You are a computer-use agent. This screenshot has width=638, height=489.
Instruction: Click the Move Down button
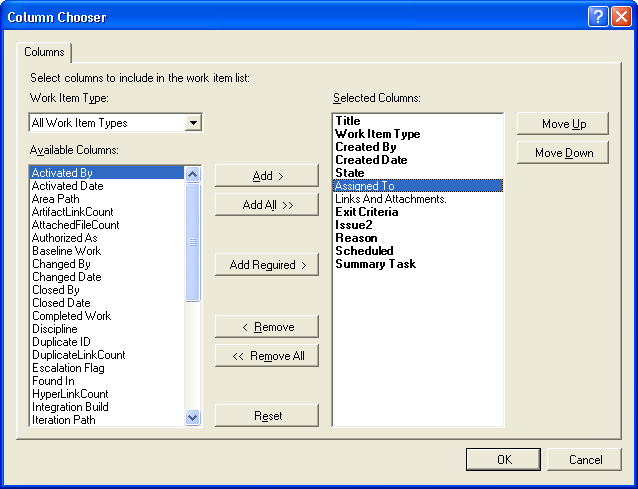(563, 153)
